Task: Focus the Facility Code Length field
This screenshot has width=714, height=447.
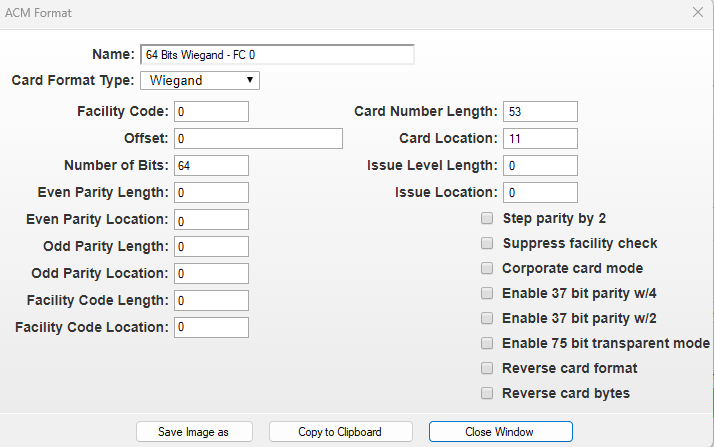Action: pos(211,300)
